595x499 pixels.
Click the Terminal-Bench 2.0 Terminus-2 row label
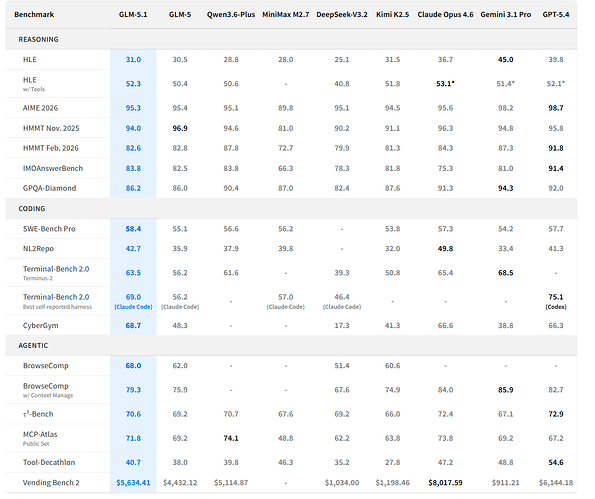click(56, 273)
